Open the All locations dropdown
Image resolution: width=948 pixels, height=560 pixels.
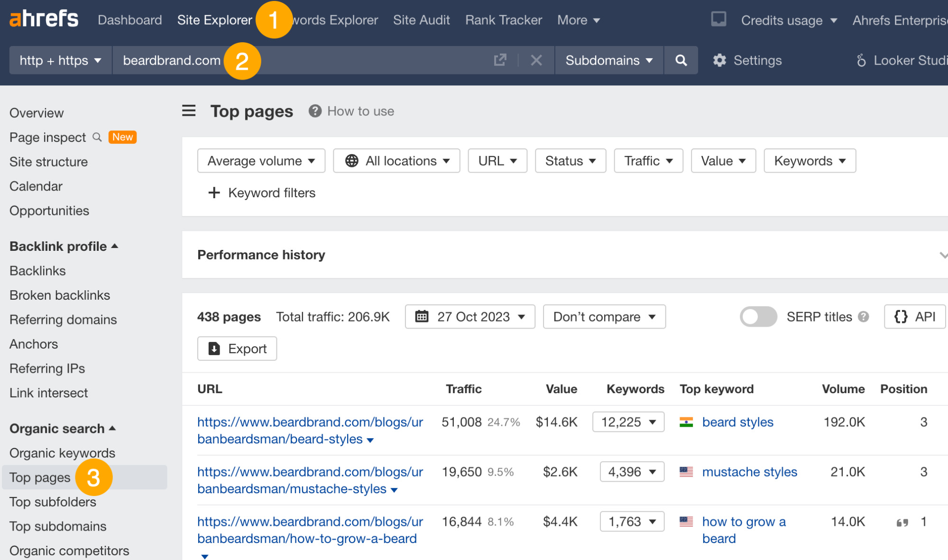tap(396, 161)
